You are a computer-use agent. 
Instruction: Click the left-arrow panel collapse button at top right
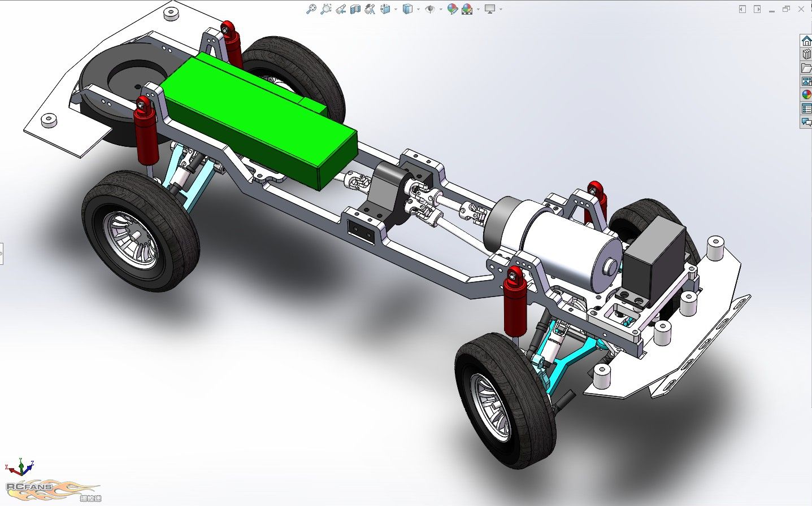click(x=742, y=9)
